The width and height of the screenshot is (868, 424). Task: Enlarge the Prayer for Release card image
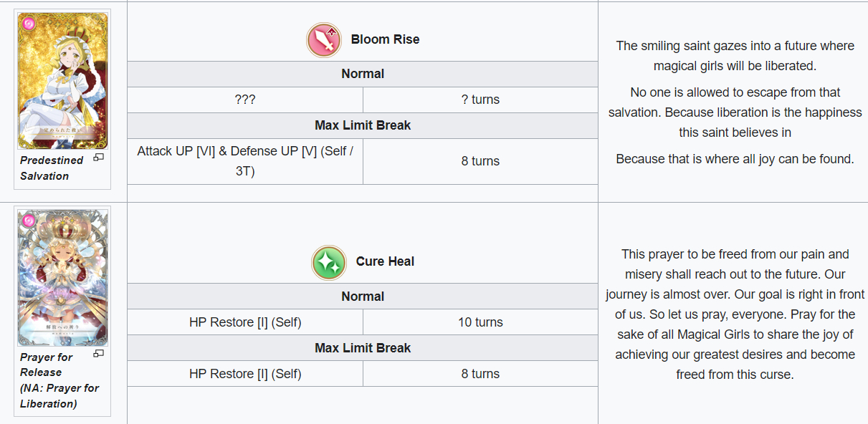pyautogui.click(x=99, y=353)
